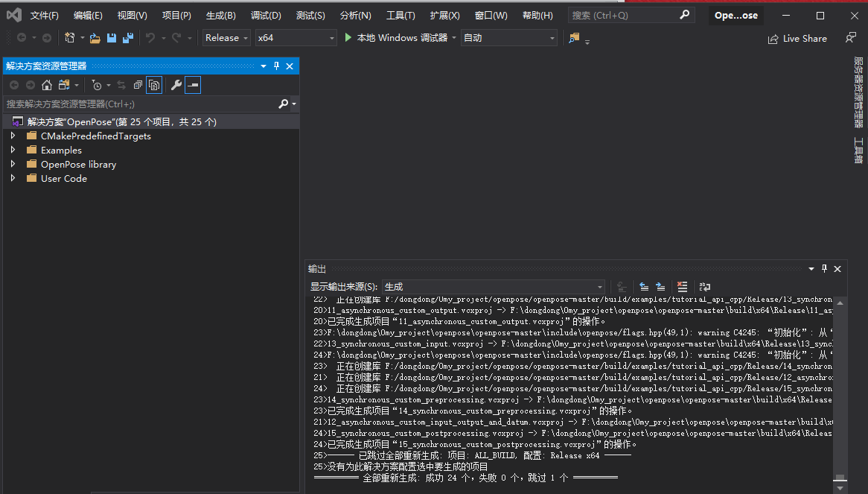The image size is (868, 494).
Task: Toggle auto-hide pin on 输出 panel
Action: point(824,268)
